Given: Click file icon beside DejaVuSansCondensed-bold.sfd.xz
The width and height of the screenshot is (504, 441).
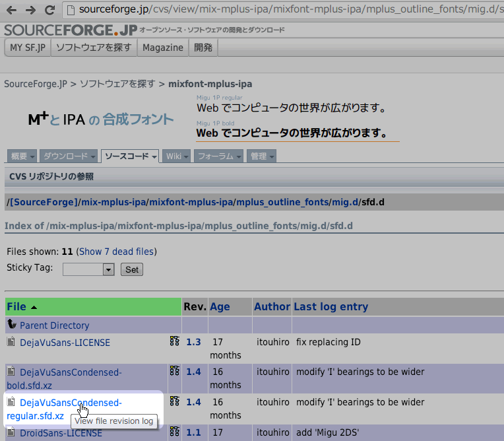Looking at the screenshot, I should click(x=11, y=371).
